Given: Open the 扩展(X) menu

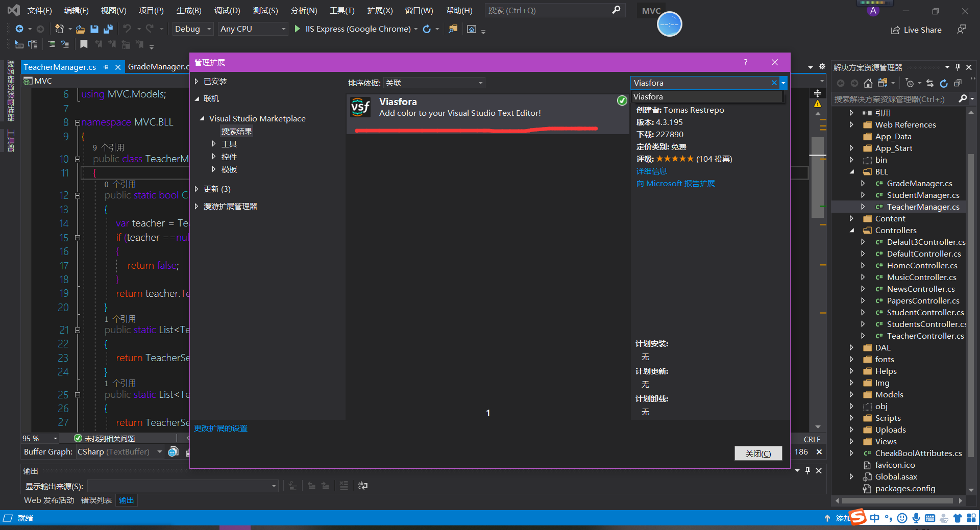Looking at the screenshot, I should pyautogui.click(x=379, y=10).
